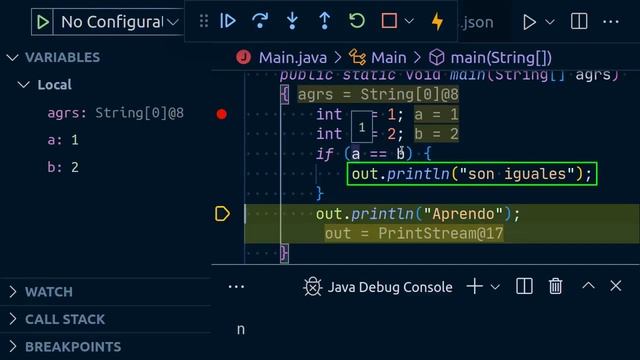Click the debug console bug icon
The width and height of the screenshot is (640, 360).
tap(313, 287)
